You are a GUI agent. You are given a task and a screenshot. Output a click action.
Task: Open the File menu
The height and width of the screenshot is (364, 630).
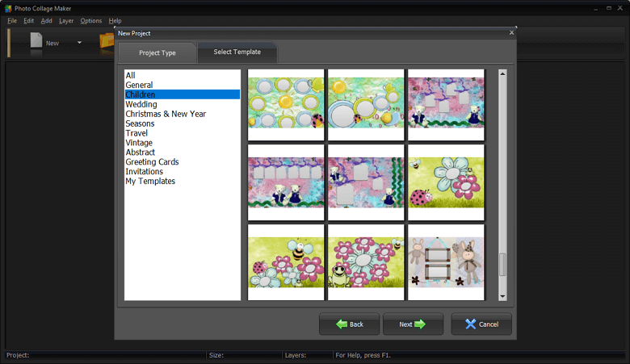coord(12,21)
